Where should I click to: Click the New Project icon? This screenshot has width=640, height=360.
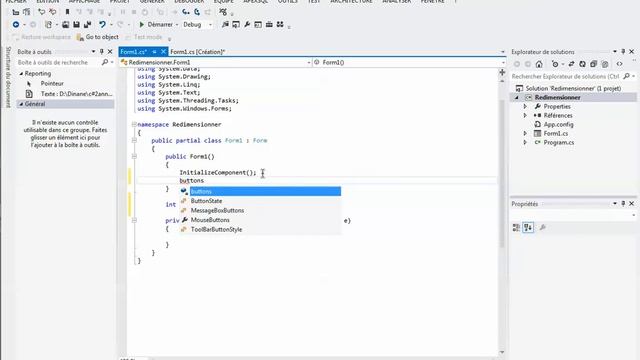pyautogui.click(x=49, y=25)
